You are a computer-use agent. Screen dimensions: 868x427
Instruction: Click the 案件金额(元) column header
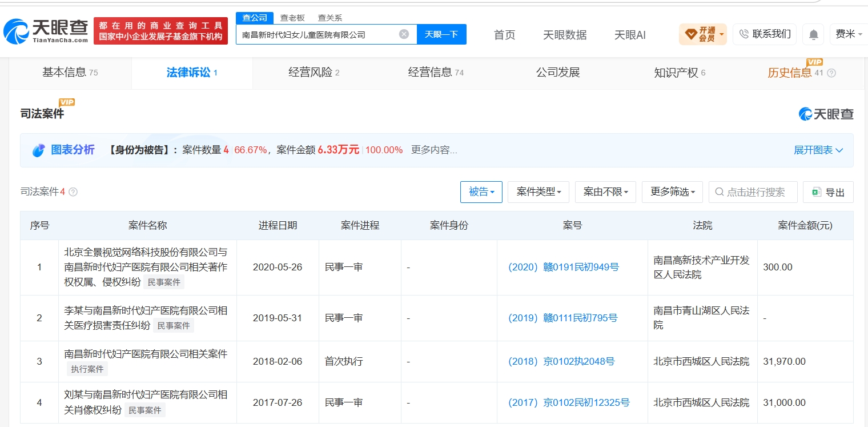pos(805,225)
